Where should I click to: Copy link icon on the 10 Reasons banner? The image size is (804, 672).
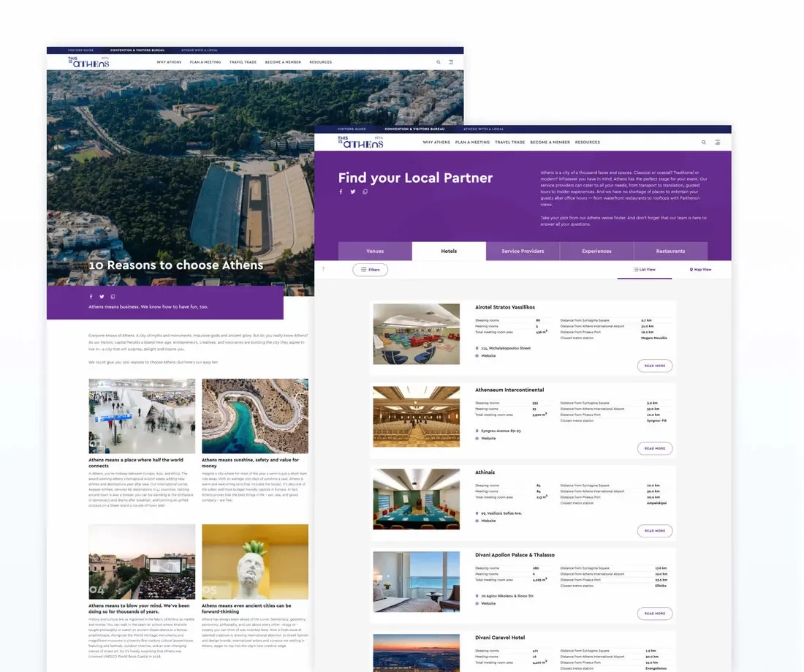coord(113,296)
